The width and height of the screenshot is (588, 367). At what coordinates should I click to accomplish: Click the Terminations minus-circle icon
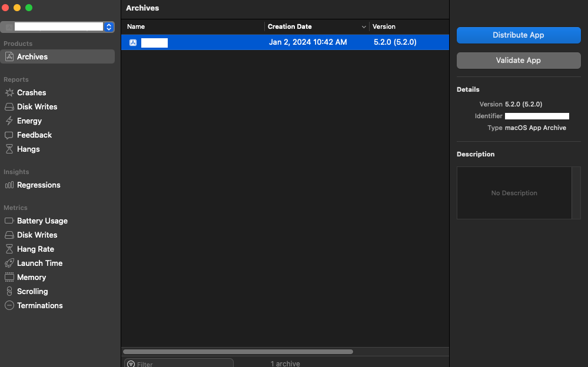tap(9, 305)
